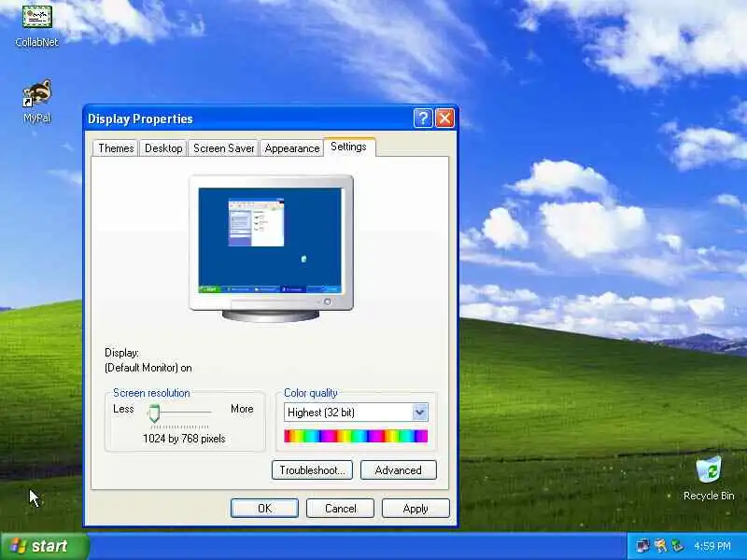Click the monitor preview image
This screenshot has width=747, height=560.
271,247
